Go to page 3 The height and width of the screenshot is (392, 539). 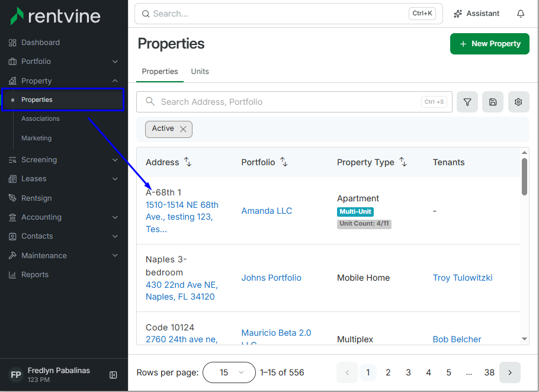point(408,372)
